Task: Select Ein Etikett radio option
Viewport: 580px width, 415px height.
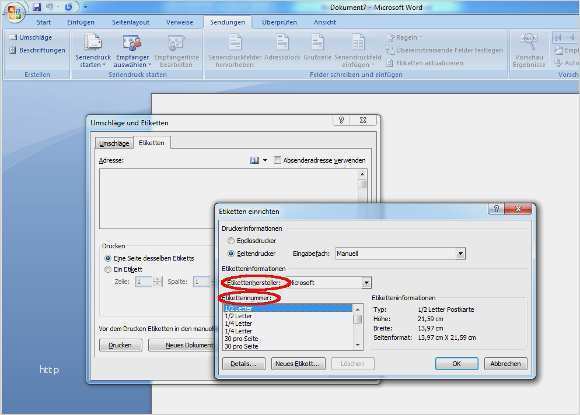Action: (x=108, y=270)
